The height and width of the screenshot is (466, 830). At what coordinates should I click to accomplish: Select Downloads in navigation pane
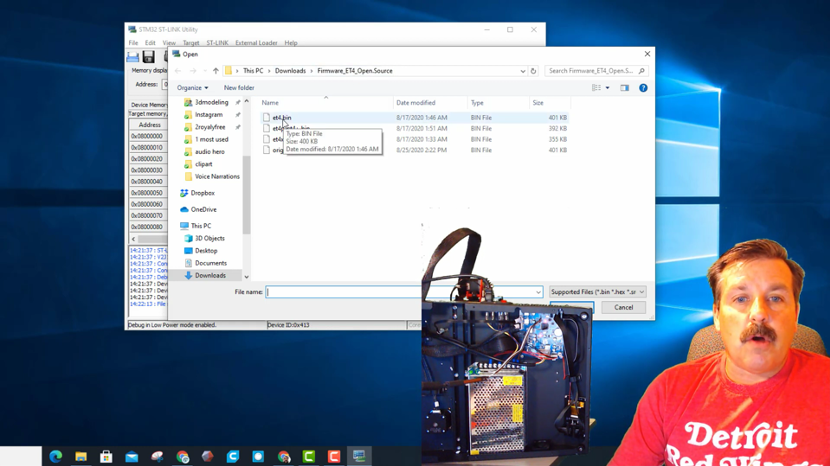(x=210, y=275)
